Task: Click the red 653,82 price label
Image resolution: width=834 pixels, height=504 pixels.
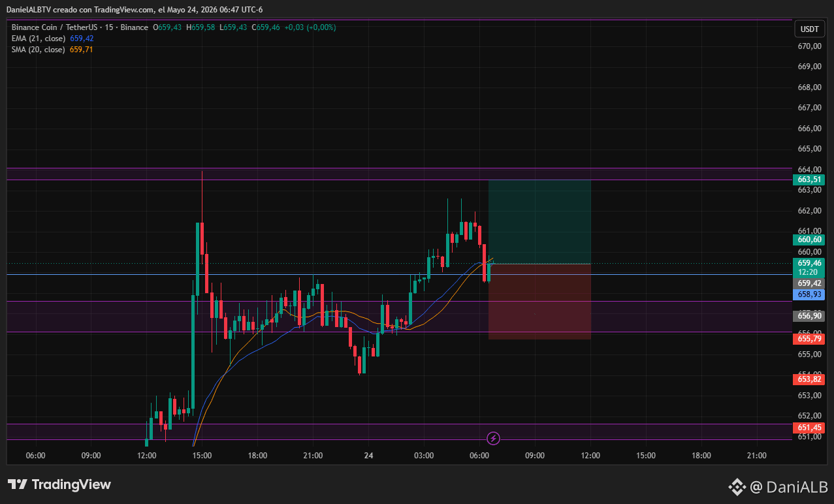Action: tap(809, 379)
